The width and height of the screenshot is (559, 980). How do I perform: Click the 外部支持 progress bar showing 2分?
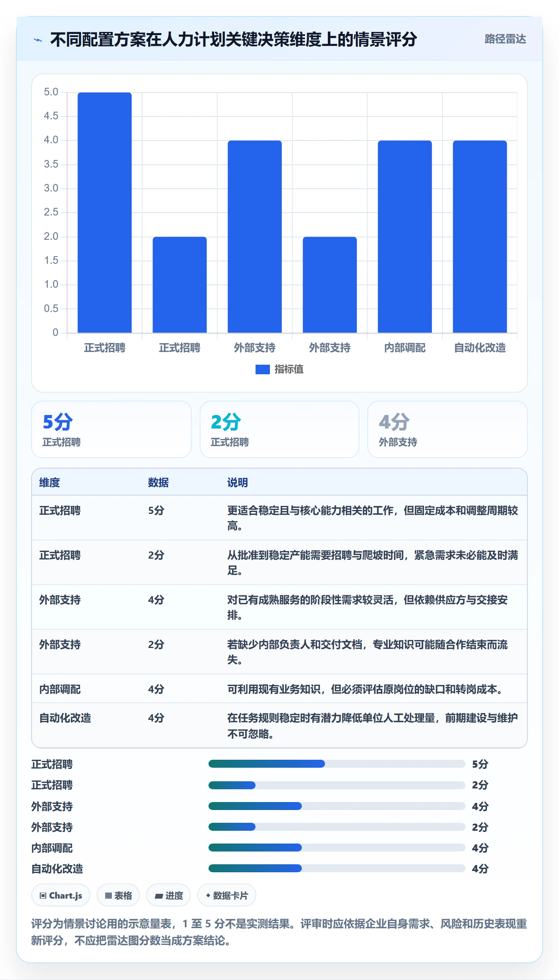pyautogui.click(x=337, y=827)
